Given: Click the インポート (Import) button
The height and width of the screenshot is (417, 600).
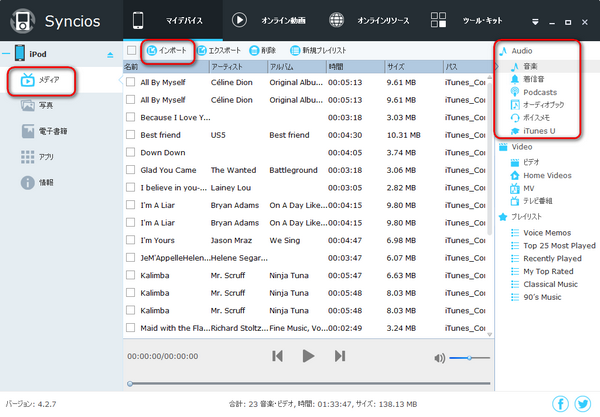Looking at the screenshot, I should [167, 50].
